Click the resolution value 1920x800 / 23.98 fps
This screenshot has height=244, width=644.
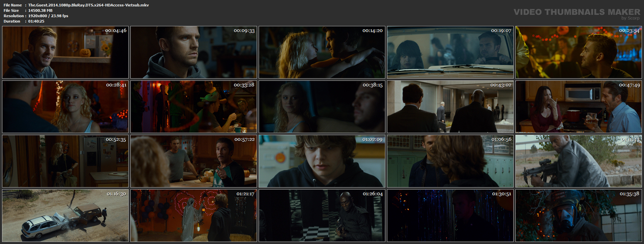[x=48, y=16]
